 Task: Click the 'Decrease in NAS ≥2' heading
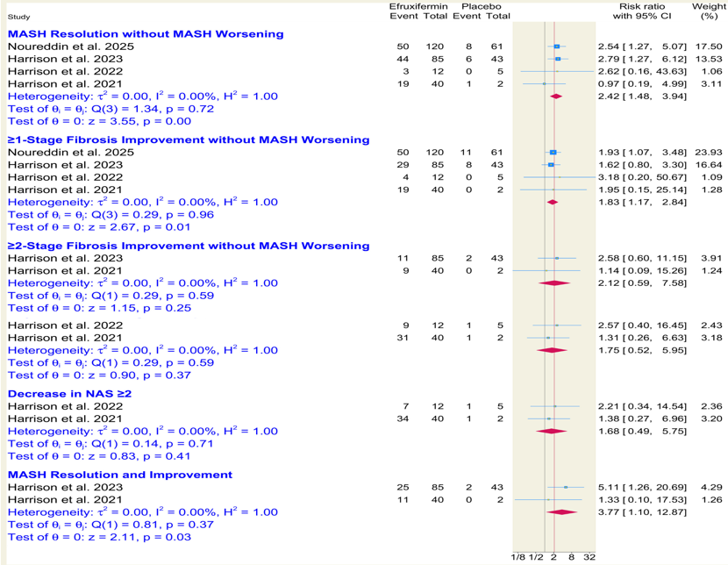pyautogui.click(x=69, y=394)
